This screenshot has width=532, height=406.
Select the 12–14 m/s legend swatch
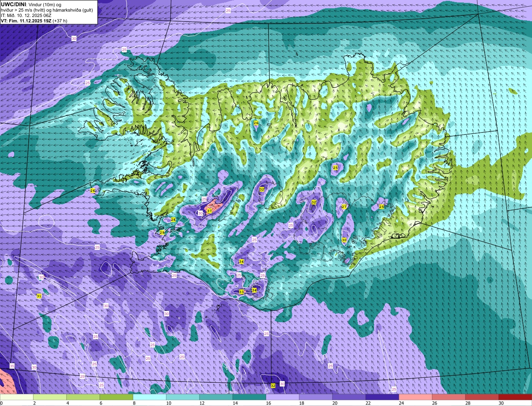(x=216, y=397)
